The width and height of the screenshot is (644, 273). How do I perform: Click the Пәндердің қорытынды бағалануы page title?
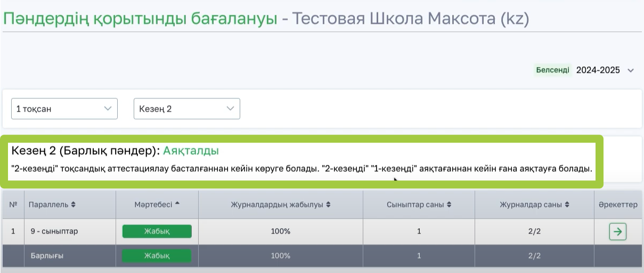(141, 19)
